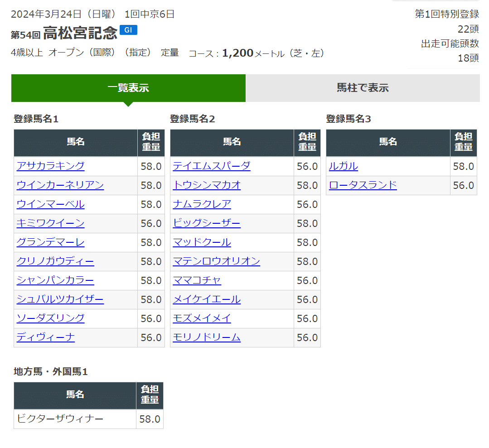Open the キミワクイーン horse link
489x448 pixels.
click(50, 223)
